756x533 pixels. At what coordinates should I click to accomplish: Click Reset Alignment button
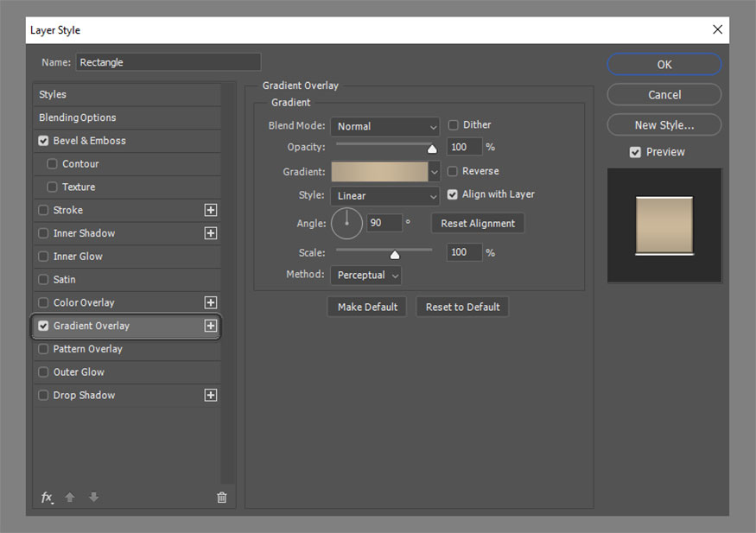click(x=478, y=224)
